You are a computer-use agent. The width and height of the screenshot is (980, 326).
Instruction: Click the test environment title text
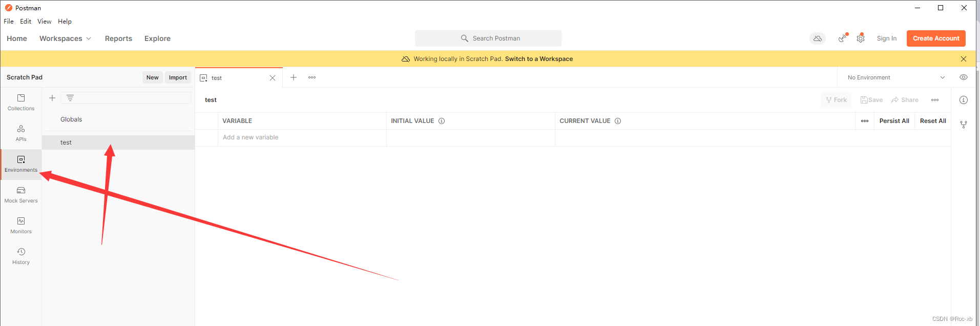211,100
